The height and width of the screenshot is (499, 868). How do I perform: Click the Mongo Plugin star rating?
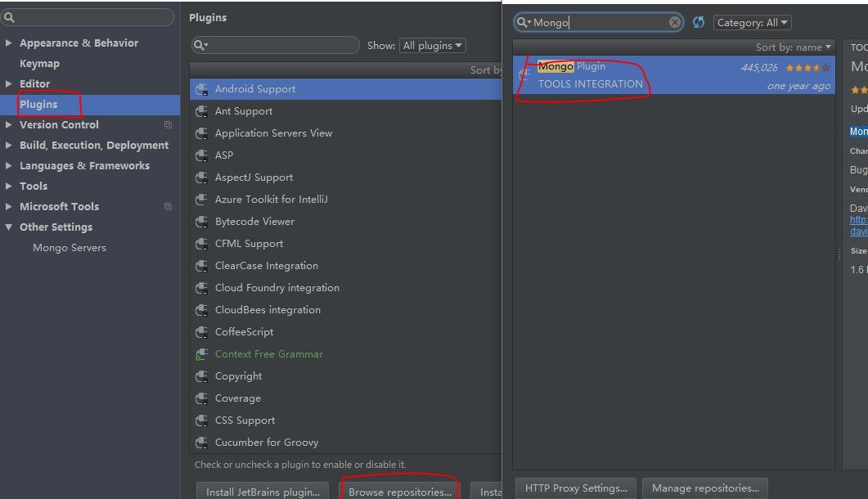pos(807,68)
